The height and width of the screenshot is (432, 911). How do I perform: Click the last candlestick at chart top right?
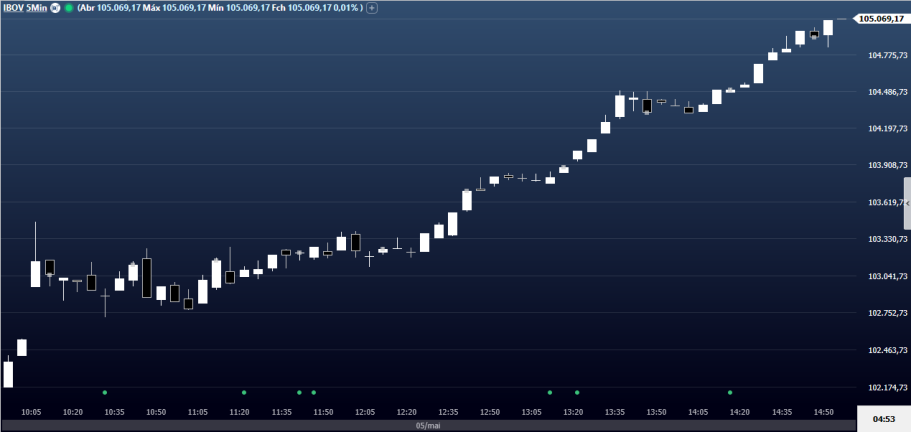coord(829,28)
